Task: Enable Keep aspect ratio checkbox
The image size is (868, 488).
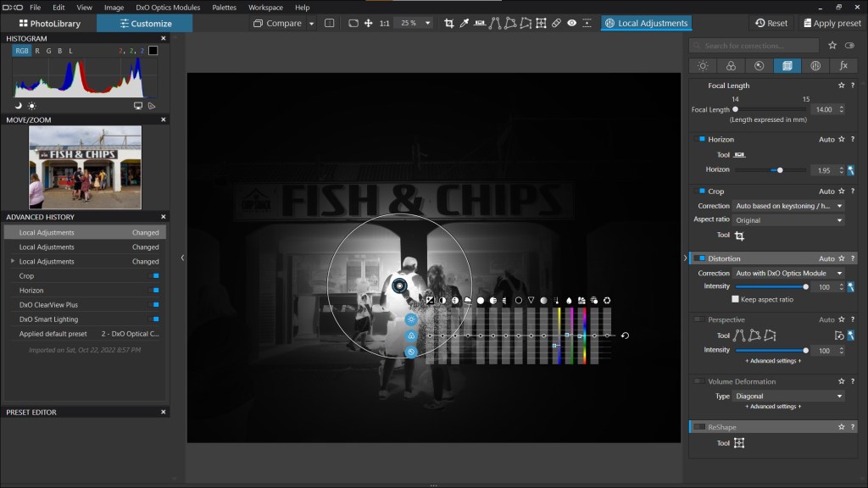Action: click(736, 299)
